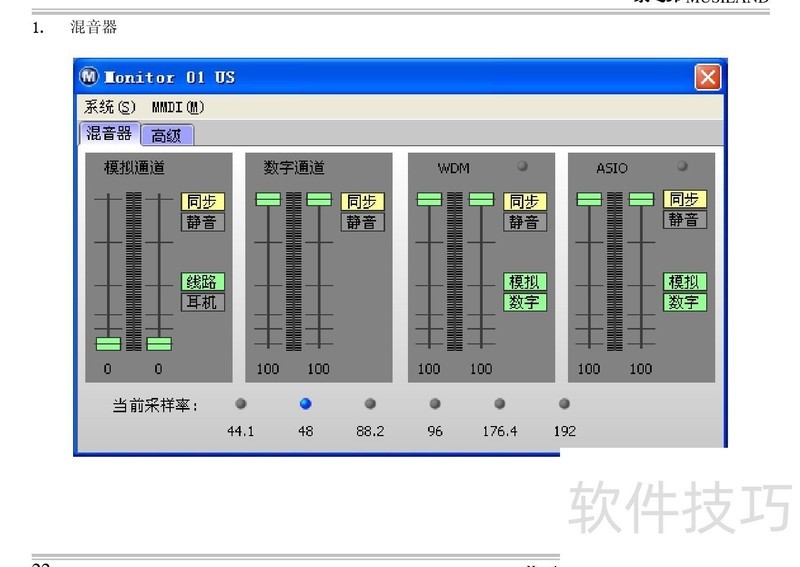Select the 混音器 tab
This screenshot has height=567, width=800.
[x=109, y=134]
